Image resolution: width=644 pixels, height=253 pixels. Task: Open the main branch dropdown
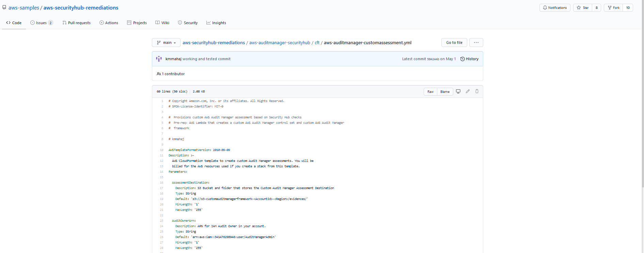coord(166,43)
